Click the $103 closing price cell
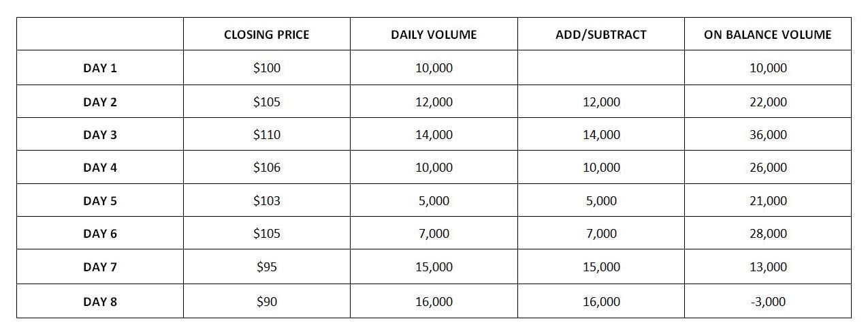This screenshot has height=336, width=868. [266, 201]
